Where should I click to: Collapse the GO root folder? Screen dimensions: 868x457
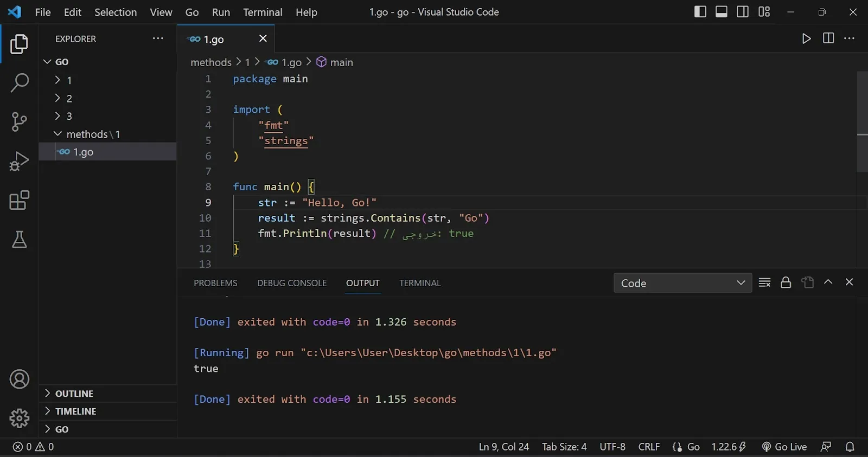108,62
